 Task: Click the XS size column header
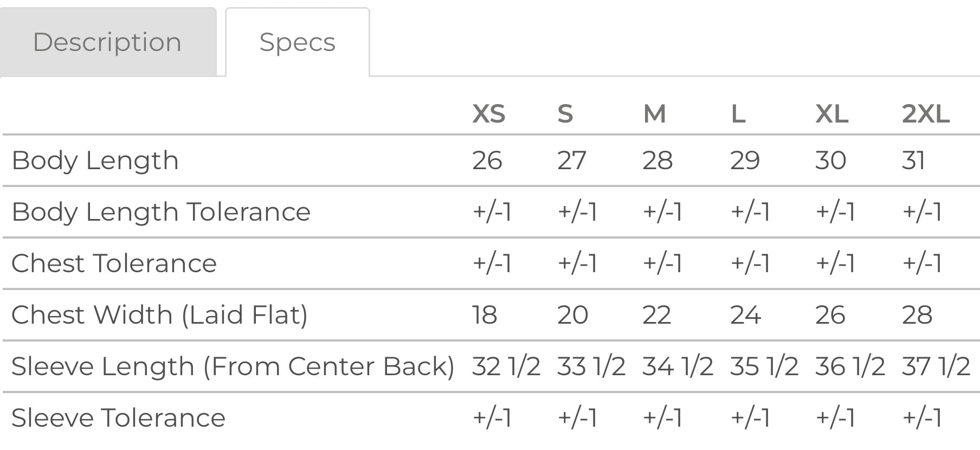[x=488, y=114]
